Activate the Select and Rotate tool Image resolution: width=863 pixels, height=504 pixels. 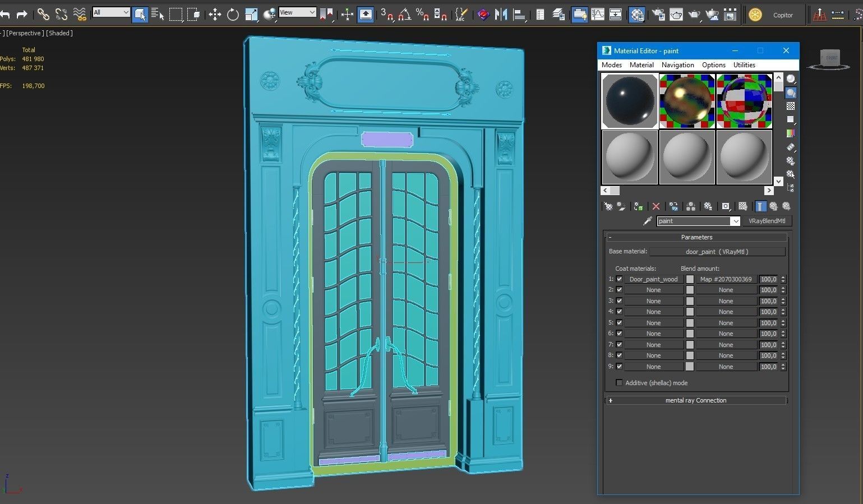coord(233,15)
